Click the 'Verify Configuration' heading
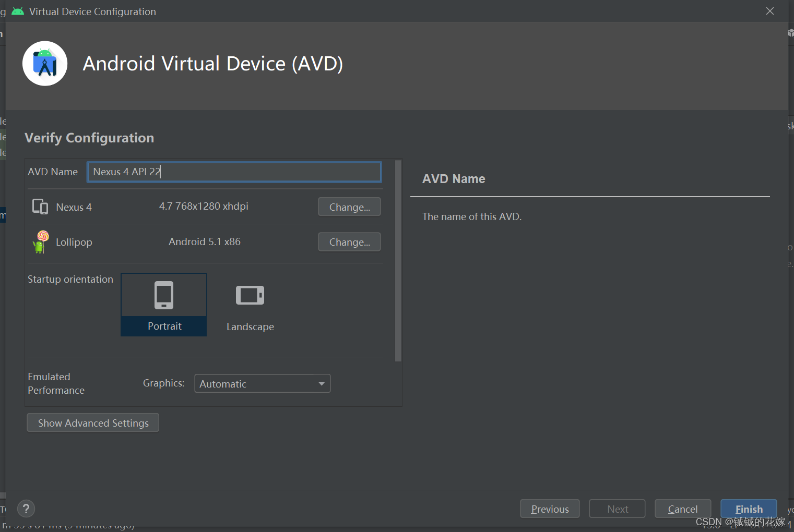Screen dimensions: 794x532 89,138
